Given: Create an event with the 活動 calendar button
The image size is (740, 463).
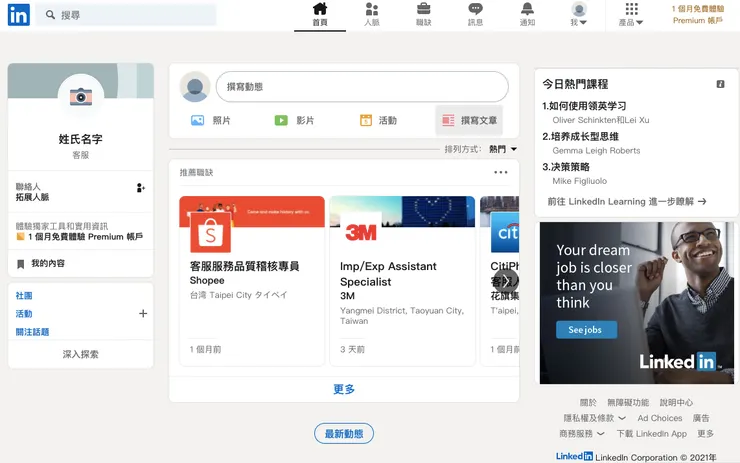Looking at the screenshot, I should coord(378,121).
